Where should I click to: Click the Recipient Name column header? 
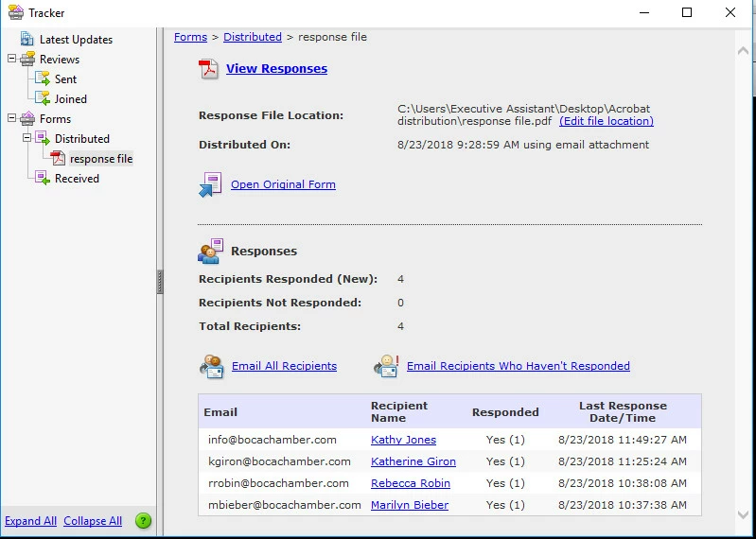[x=399, y=412]
